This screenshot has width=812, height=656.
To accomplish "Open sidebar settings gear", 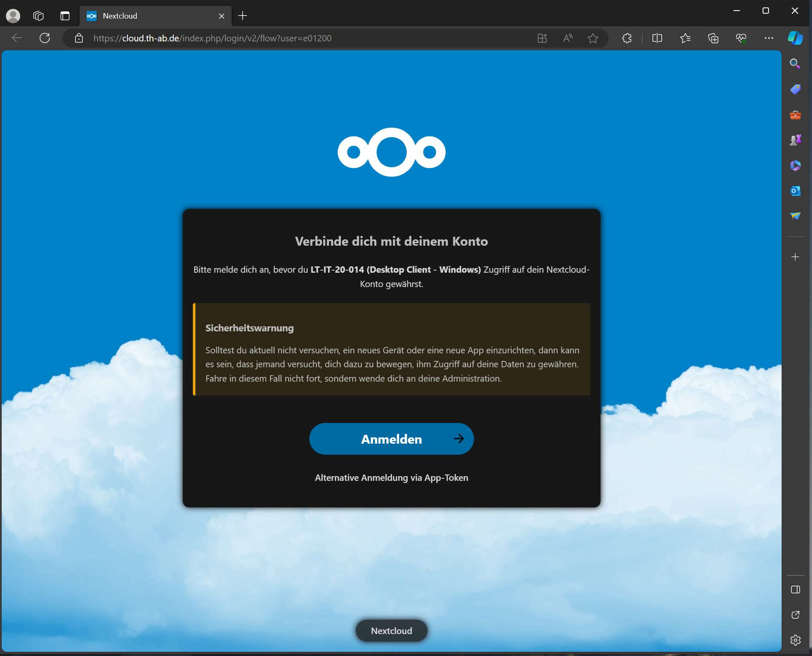I will 795,640.
